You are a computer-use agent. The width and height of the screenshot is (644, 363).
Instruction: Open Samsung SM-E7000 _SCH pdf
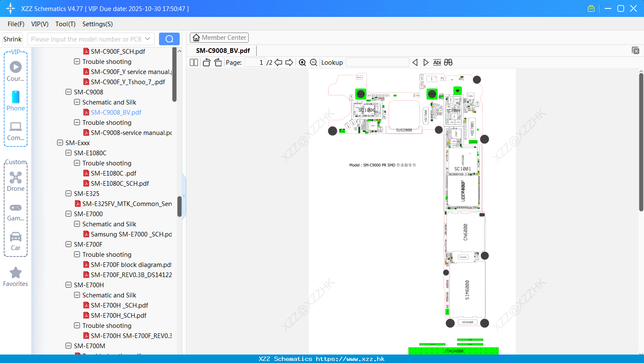(x=127, y=234)
